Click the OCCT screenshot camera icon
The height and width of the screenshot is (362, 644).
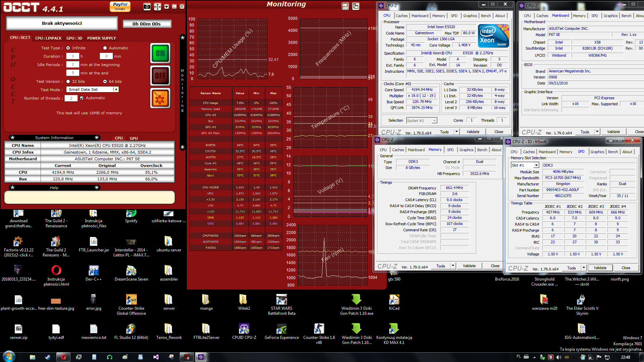147,6
